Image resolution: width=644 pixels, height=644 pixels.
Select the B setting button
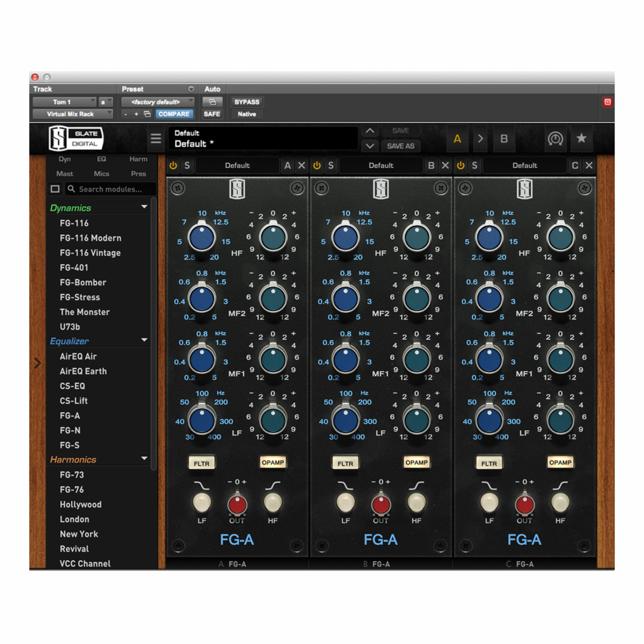click(504, 139)
